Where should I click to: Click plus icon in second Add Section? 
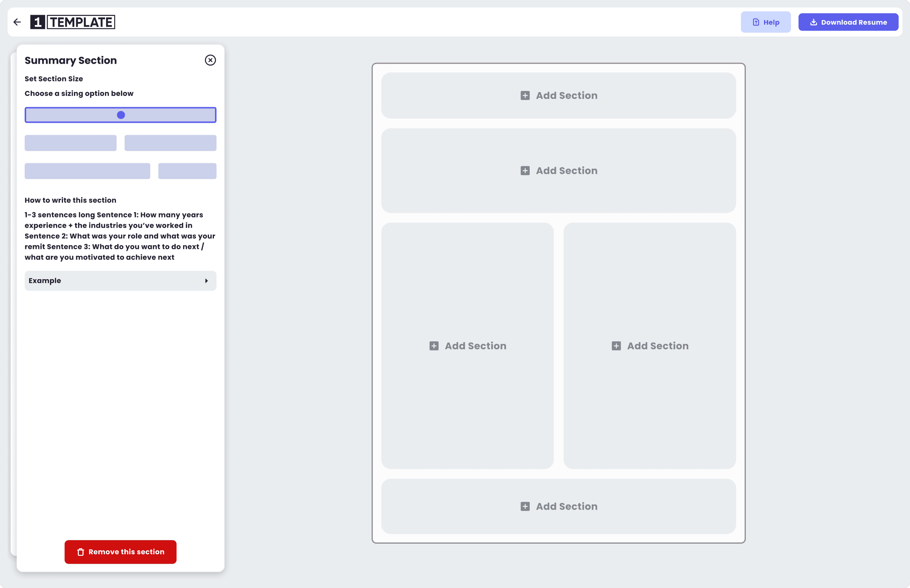pyautogui.click(x=525, y=170)
